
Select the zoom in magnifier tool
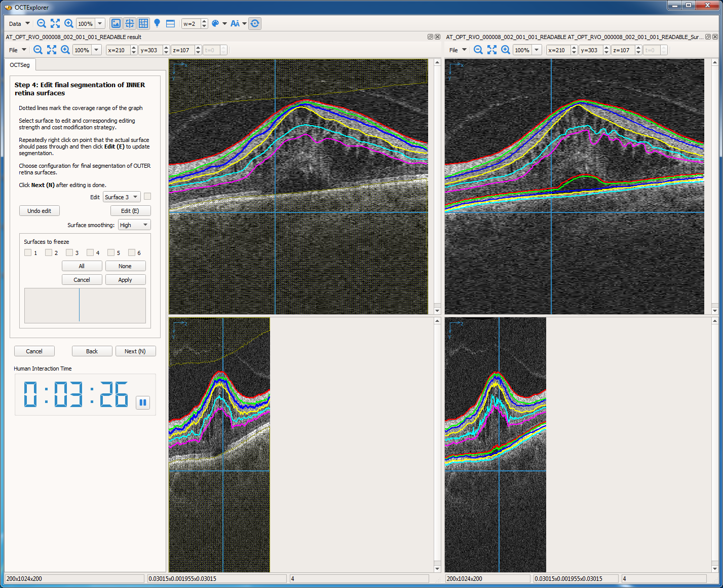point(68,23)
